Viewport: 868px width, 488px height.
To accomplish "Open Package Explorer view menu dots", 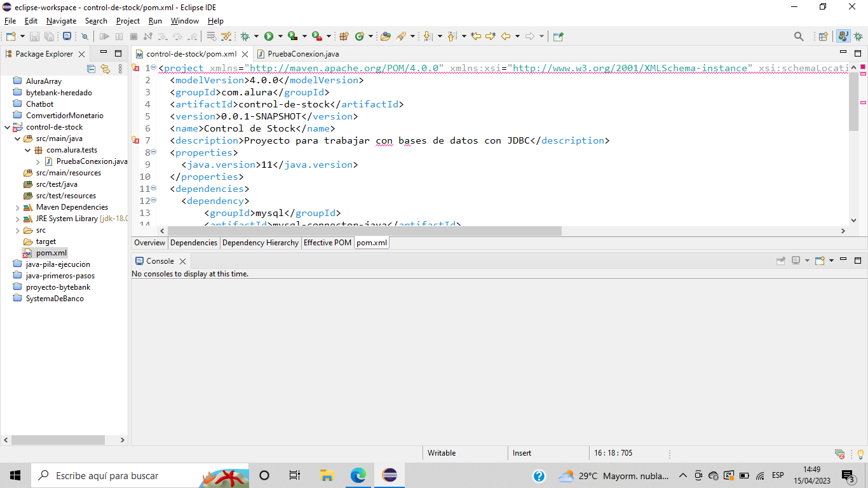I will point(121,69).
